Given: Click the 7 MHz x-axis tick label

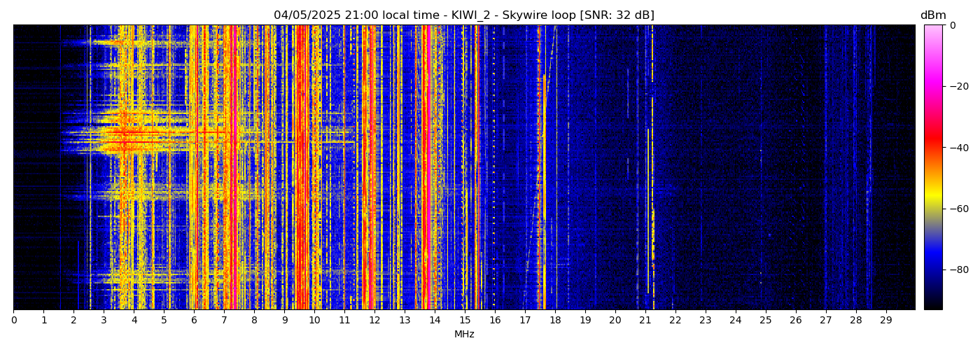Looking at the screenshot, I should 224,321.
